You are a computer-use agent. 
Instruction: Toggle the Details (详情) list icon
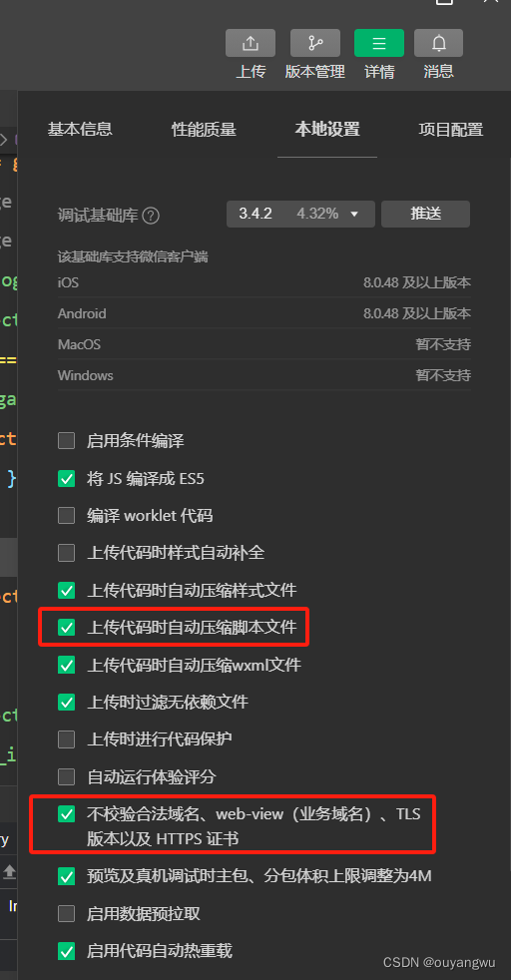(x=379, y=43)
